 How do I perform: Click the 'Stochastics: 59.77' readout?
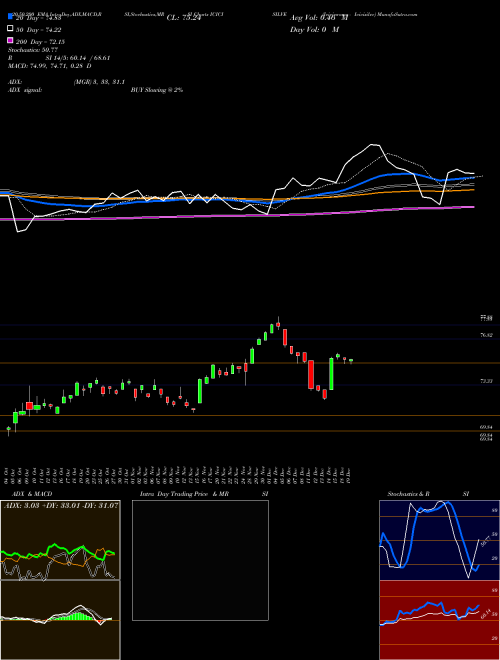pyautogui.click(x=33, y=50)
